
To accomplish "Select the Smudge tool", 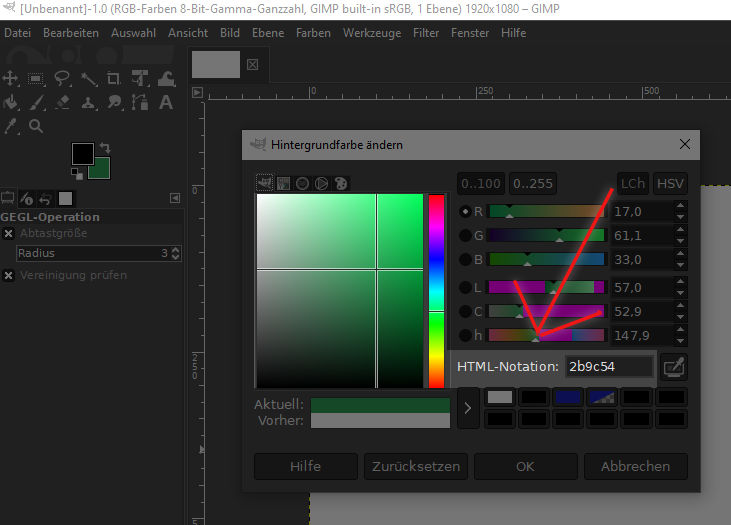I will [114, 102].
